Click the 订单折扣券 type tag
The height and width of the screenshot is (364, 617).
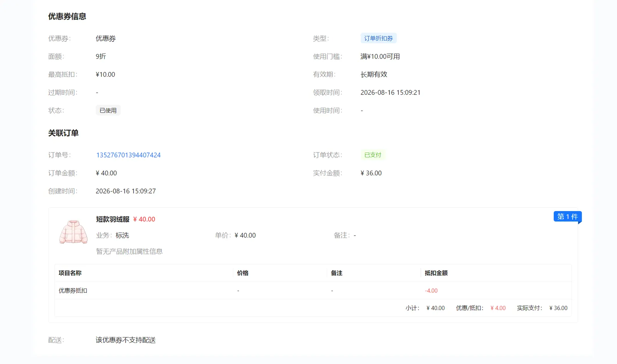coord(378,38)
